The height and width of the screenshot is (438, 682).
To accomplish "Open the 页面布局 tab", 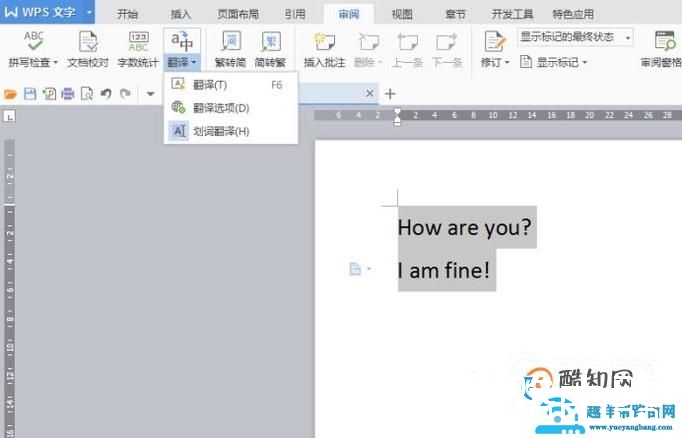I will [238, 14].
